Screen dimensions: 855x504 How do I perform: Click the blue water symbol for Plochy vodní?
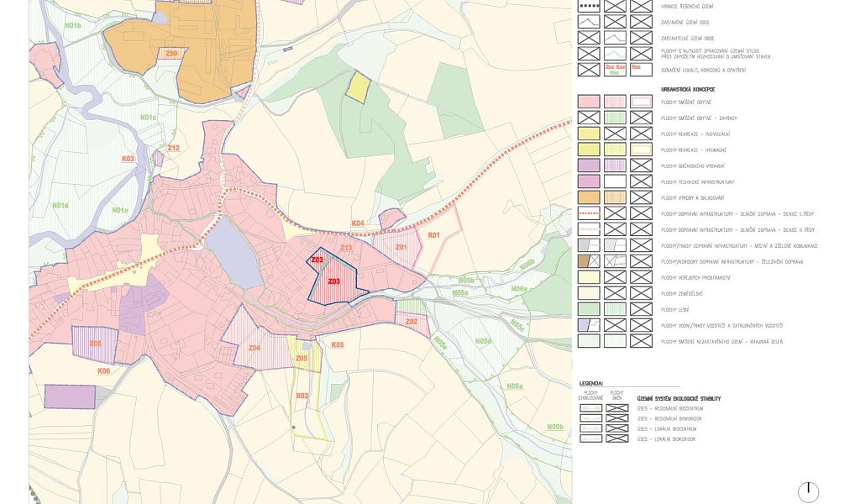coord(589,325)
